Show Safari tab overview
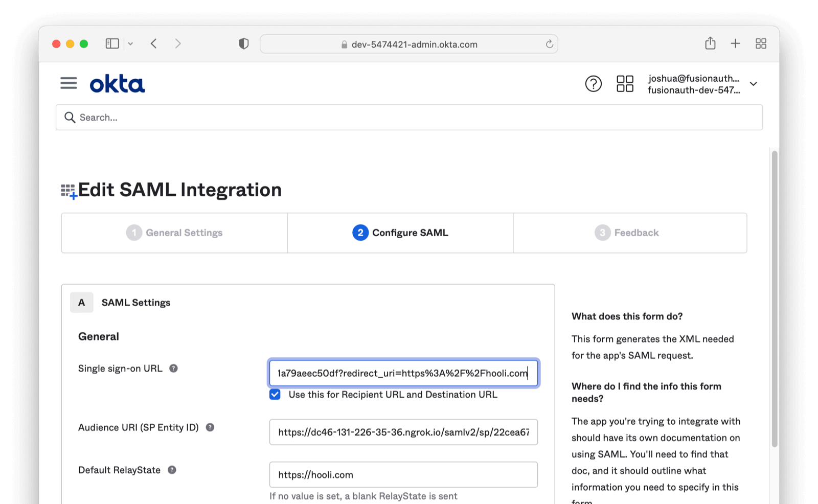This screenshot has height=504, width=818. pyautogui.click(x=761, y=44)
